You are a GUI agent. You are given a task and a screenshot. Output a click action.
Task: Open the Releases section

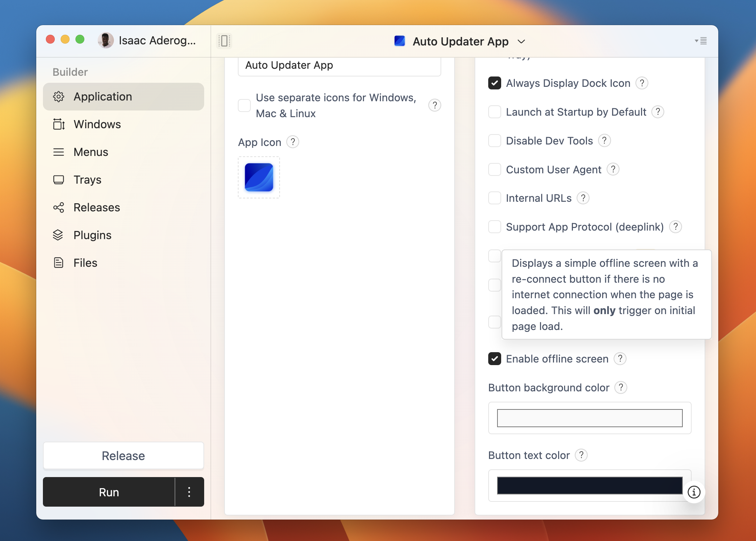tap(96, 207)
